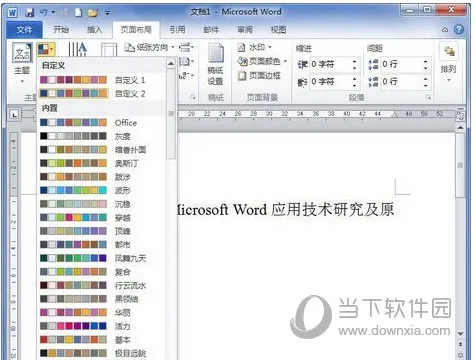Click the document title text line

[286, 210]
